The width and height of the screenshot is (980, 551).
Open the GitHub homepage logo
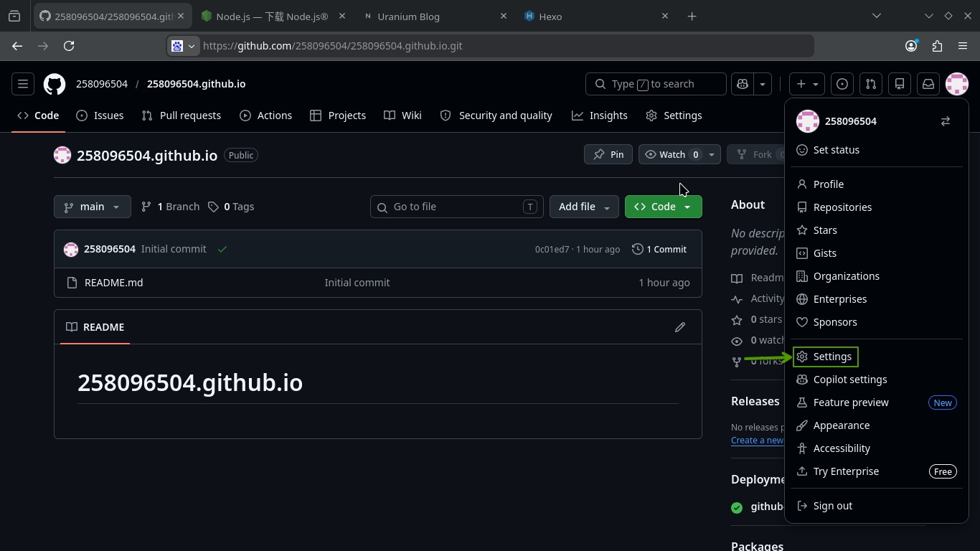pyautogui.click(x=55, y=84)
